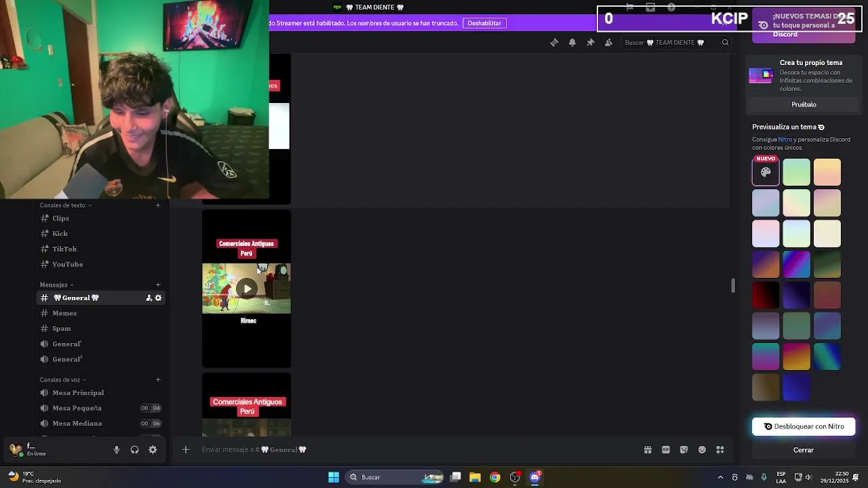Screen dimensions: 868x488
Task: Open the Nitro link in theme description
Action: (x=785, y=140)
